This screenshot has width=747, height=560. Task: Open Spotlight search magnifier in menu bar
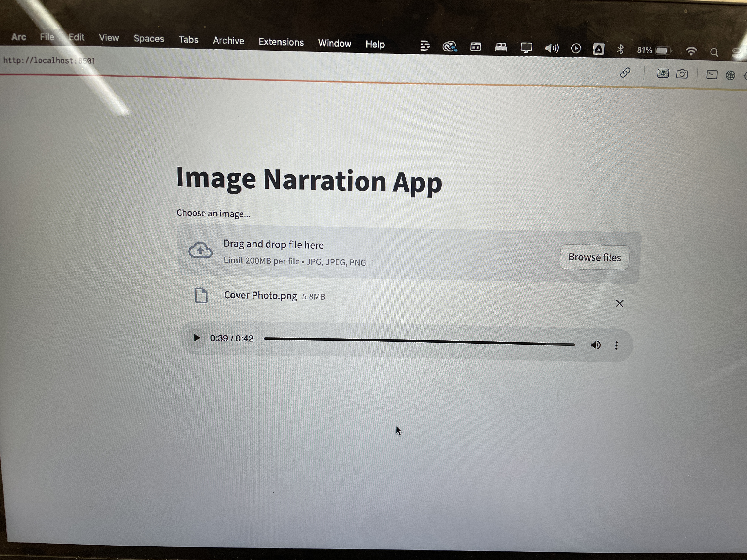pos(714,52)
